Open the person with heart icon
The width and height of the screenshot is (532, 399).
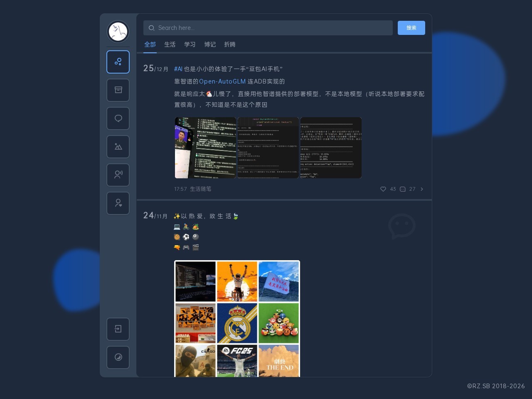click(118, 203)
